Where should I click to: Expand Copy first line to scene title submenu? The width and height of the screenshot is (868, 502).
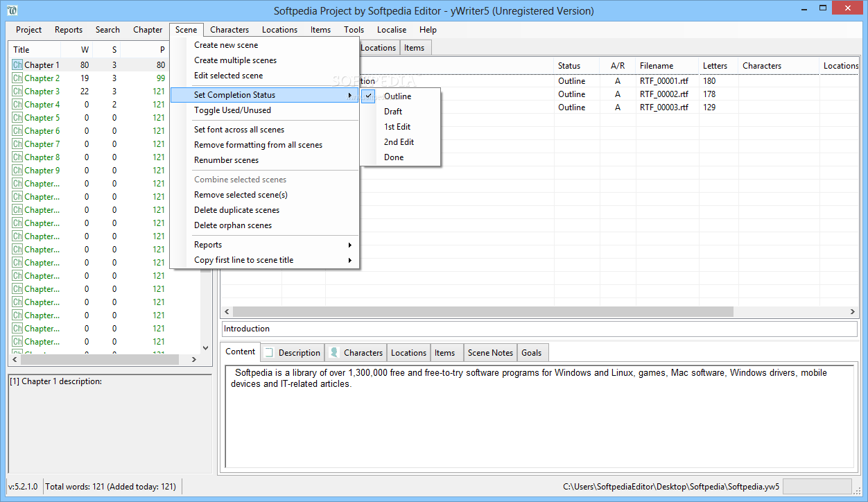coord(265,260)
